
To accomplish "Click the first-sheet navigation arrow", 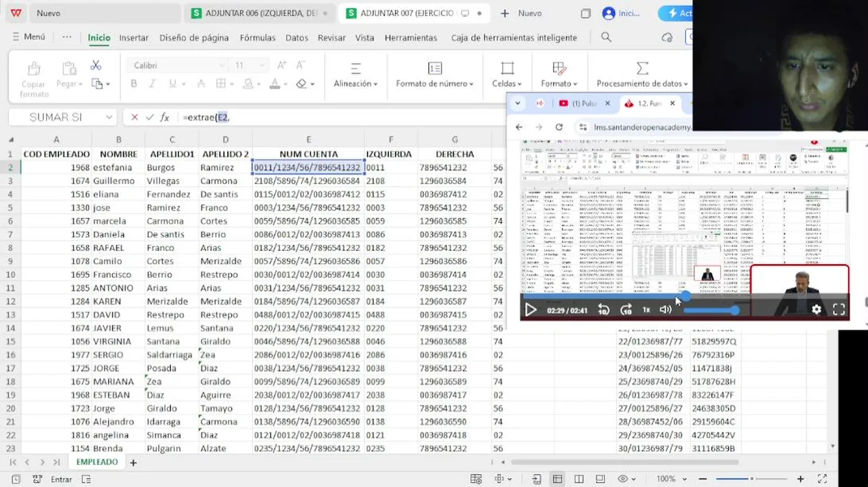I will click(x=13, y=462).
